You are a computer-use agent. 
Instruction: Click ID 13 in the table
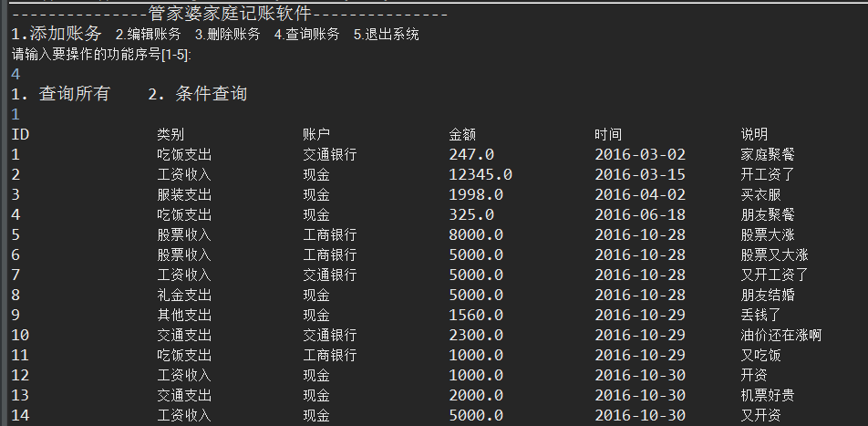click(x=20, y=395)
